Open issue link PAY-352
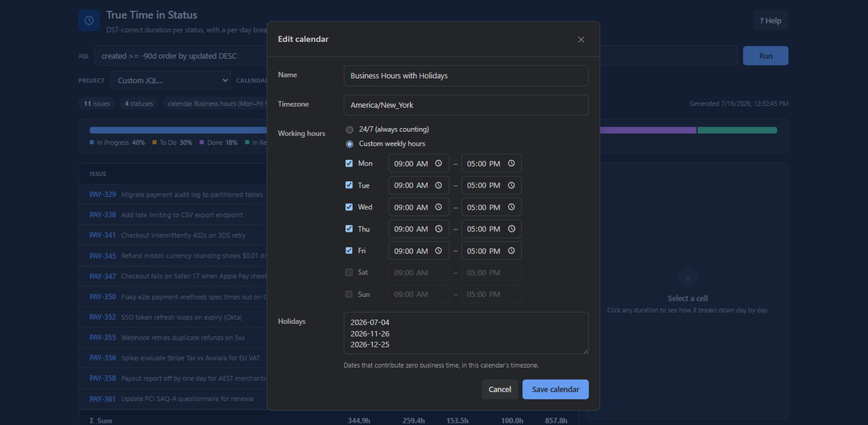Viewport: 868px width, 425px height. click(x=103, y=317)
